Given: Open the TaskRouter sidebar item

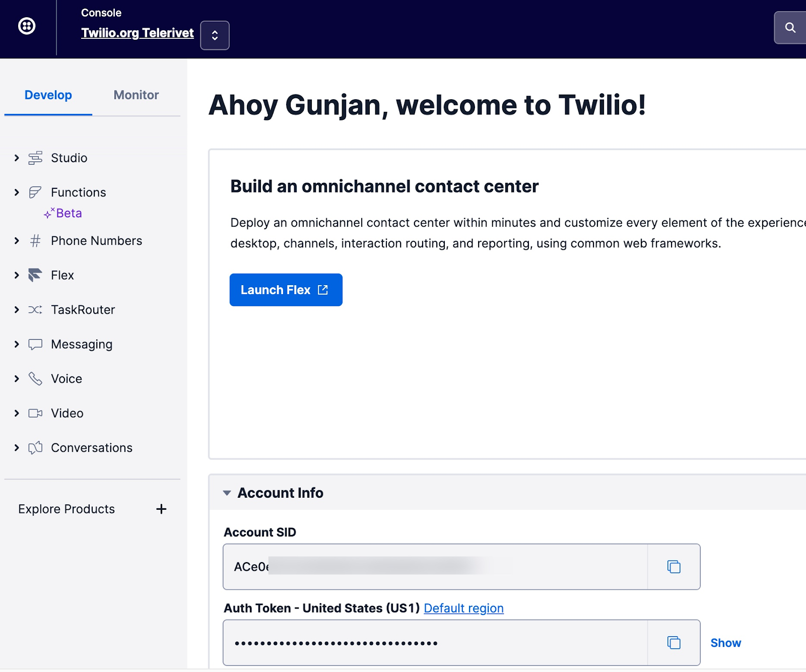Looking at the screenshot, I should [x=83, y=310].
